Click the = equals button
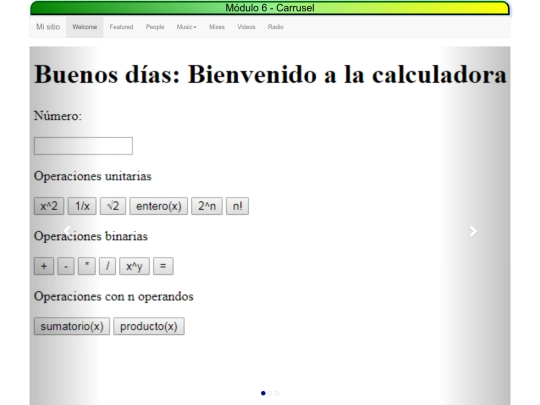The width and height of the screenshot is (540, 405). tap(163, 266)
